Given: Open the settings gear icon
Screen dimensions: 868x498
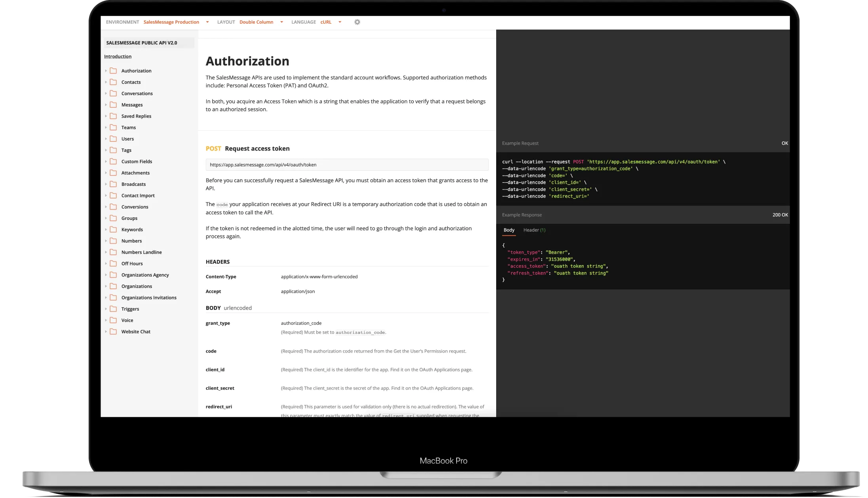Looking at the screenshot, I should point(357,22).
